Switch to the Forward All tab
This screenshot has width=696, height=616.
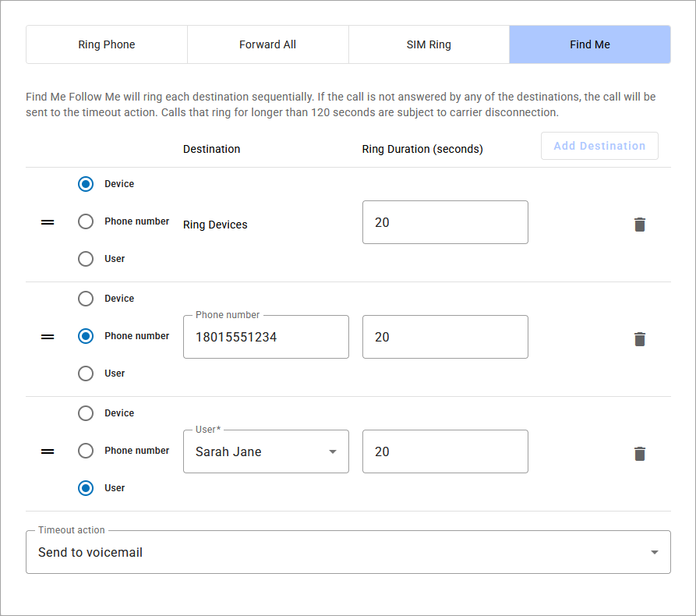tap(267, 44)
